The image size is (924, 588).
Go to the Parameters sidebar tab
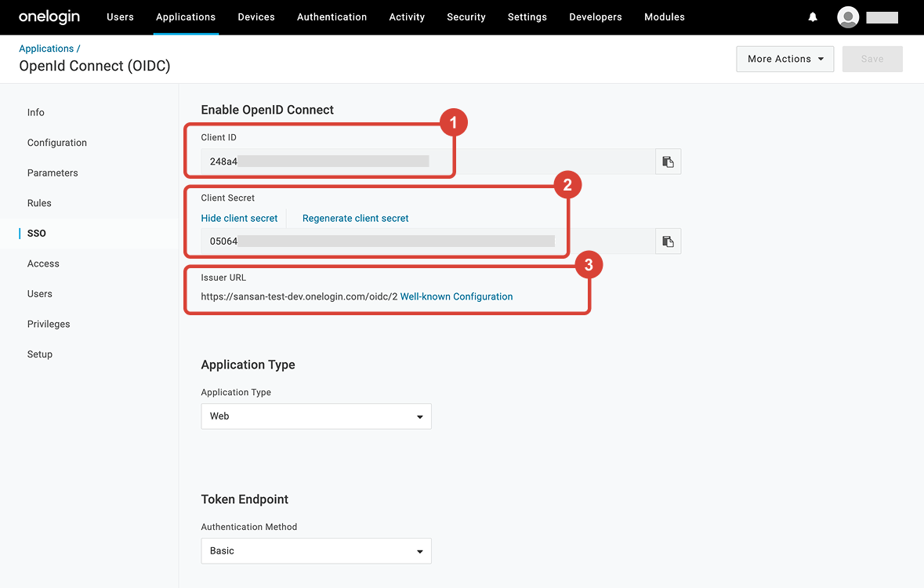point(53,172)
